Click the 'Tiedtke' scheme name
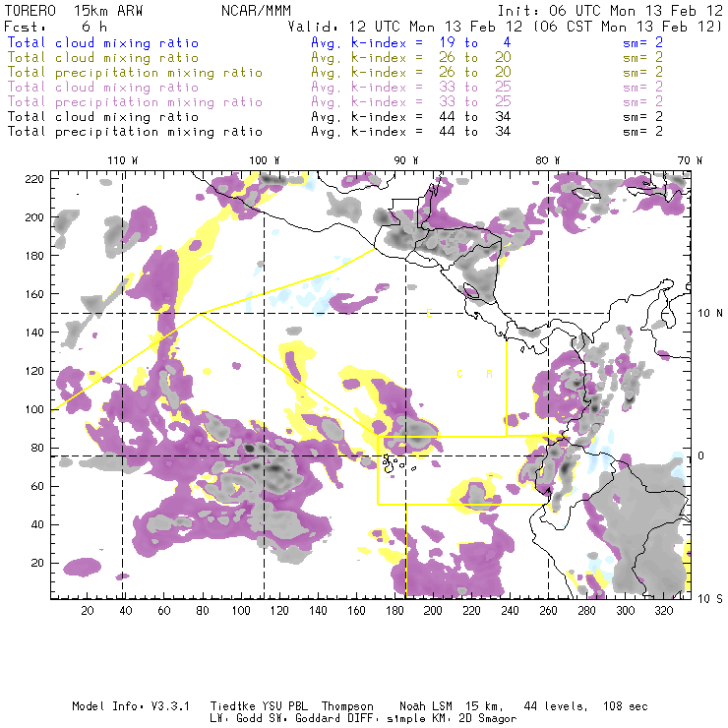Viewport: 728px width, 728px height. 233,706
